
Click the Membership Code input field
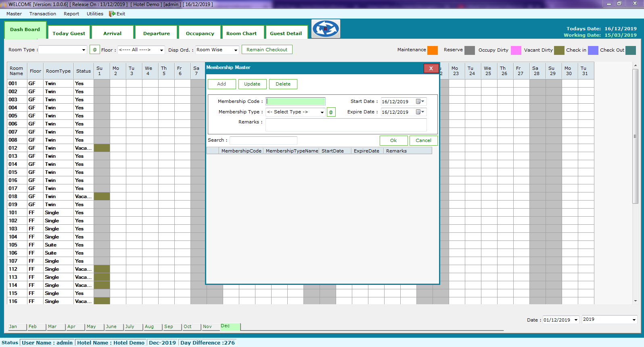[295, 102]
